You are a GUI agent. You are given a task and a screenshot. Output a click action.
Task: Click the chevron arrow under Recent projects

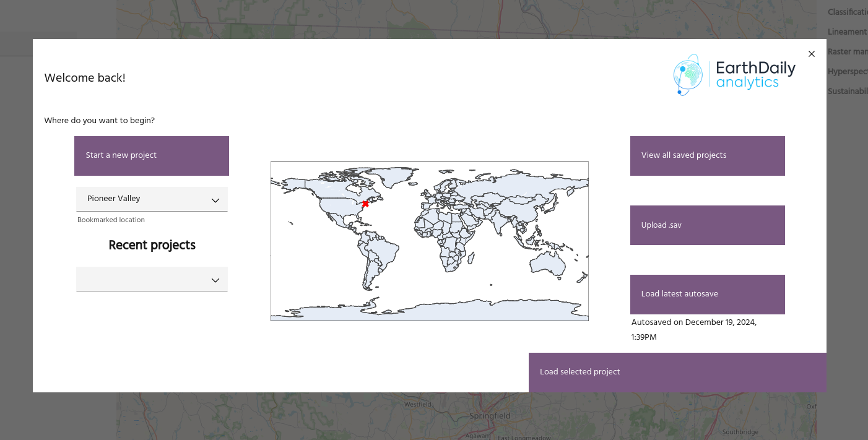(x=215, y=280)
